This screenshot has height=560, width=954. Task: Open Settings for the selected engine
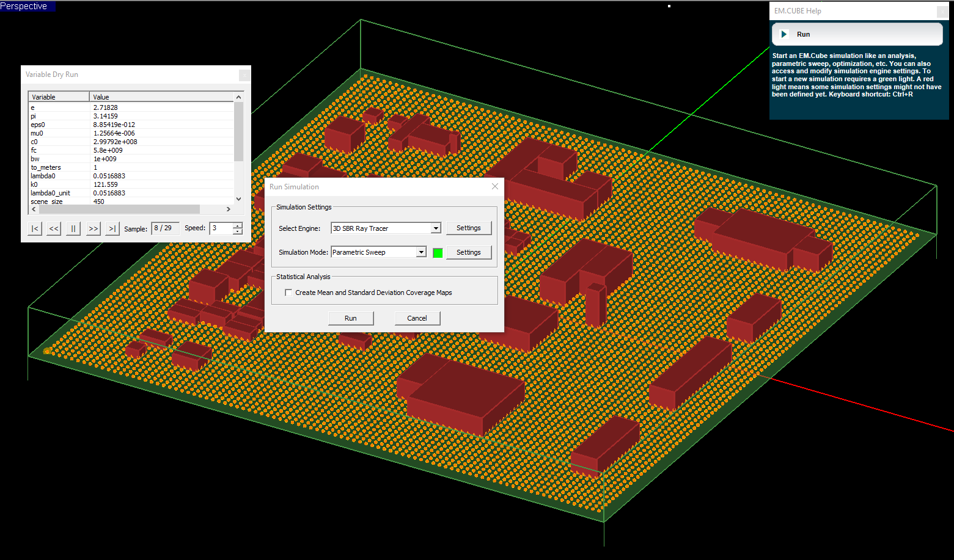point(468,228)
